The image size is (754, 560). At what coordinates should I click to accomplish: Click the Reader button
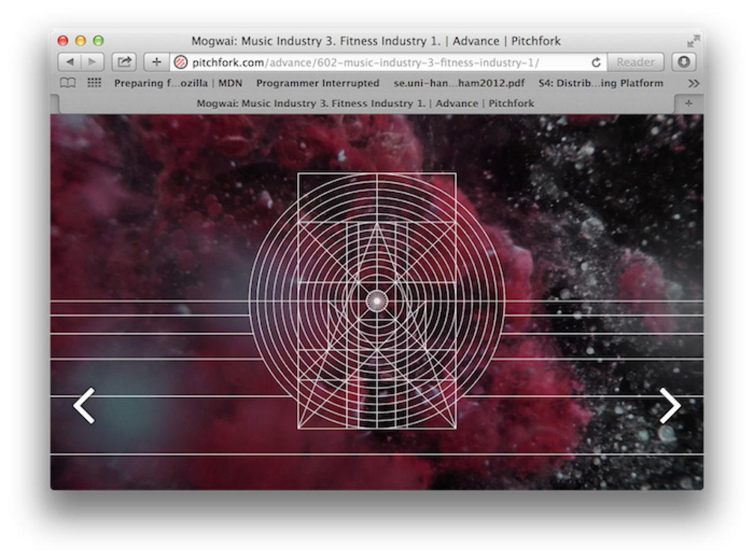click(x=635, y=62)
